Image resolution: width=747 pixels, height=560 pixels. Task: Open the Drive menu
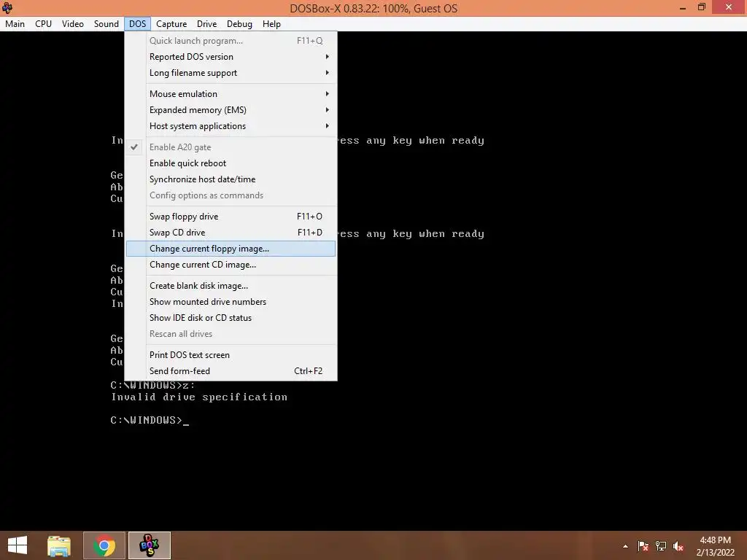206,24
